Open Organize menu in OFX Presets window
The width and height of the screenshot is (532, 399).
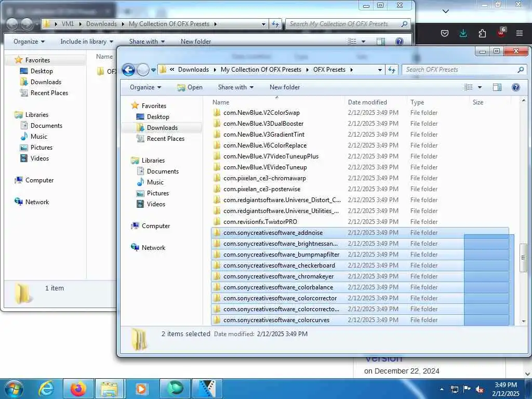(x=145, y=87)
